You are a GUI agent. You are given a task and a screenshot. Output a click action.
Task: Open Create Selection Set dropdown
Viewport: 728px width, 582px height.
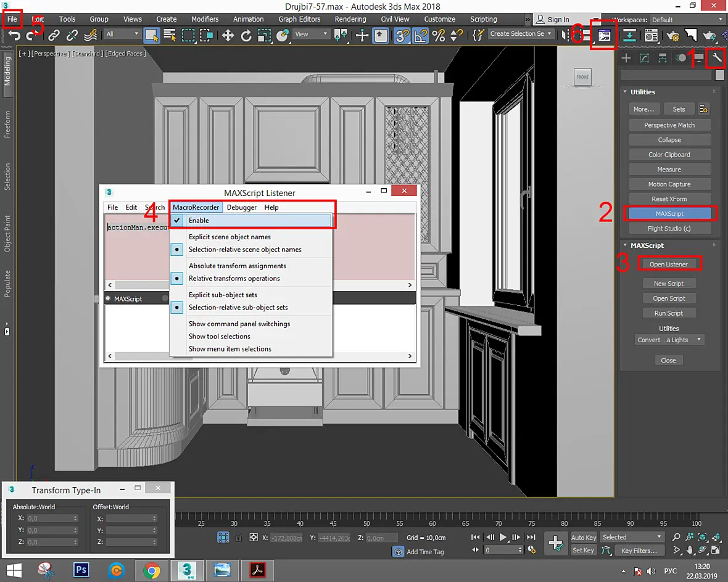tap(521, 34)
